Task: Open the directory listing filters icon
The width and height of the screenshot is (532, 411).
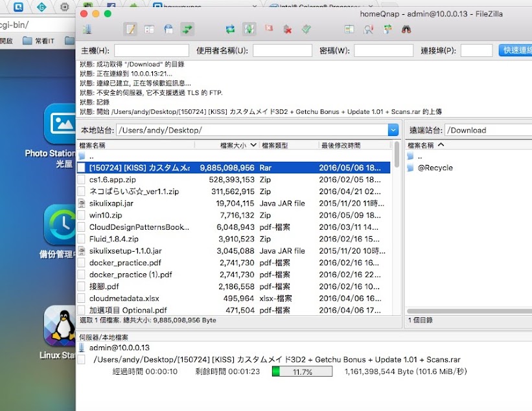Action: pos(349,30)
